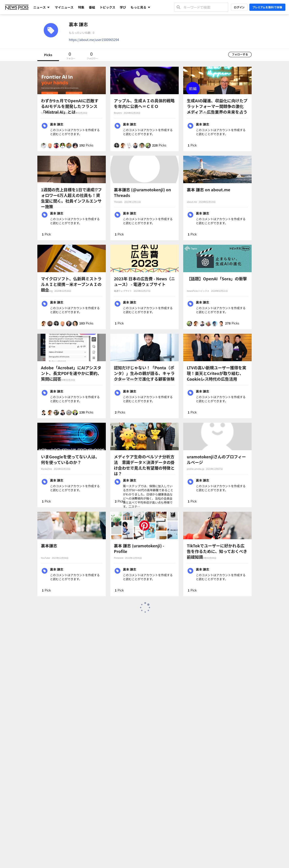Click the NewsPicks Topics Sora thumbnail
289x868 pixels.
pos(217,258)
